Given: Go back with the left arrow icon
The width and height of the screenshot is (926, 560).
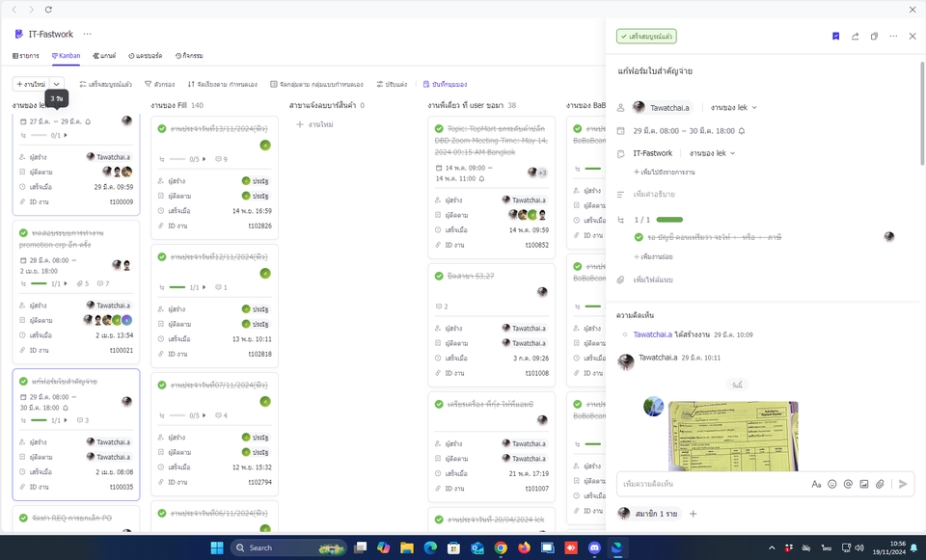Looking at the screenshot, I should pyautogui.click(x=14, y=10).
